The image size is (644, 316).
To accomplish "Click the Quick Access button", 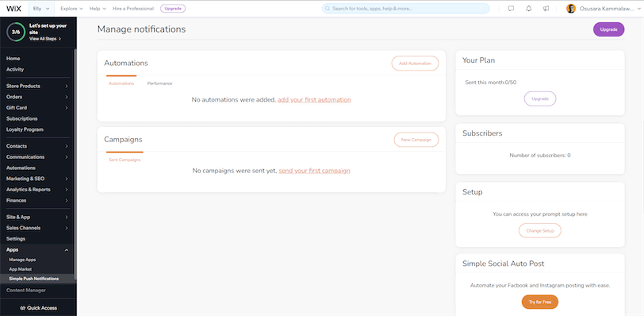I will point(38,308).
